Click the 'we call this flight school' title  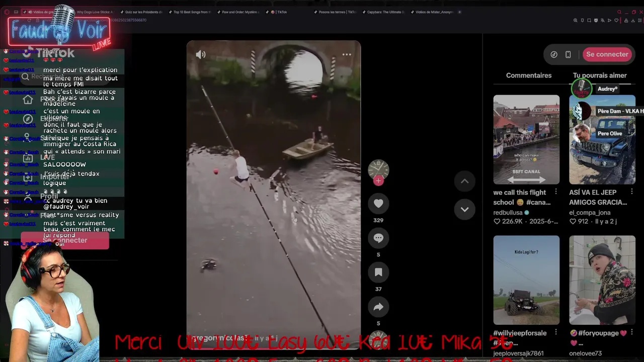522,197
